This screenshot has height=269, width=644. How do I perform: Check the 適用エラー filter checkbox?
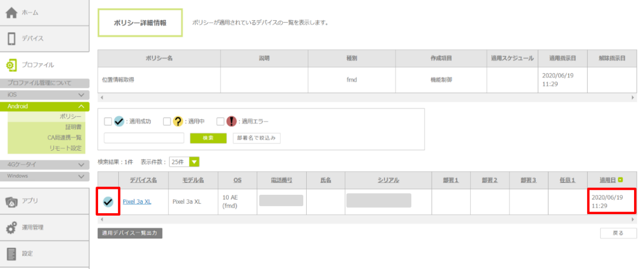pos(220,121)
